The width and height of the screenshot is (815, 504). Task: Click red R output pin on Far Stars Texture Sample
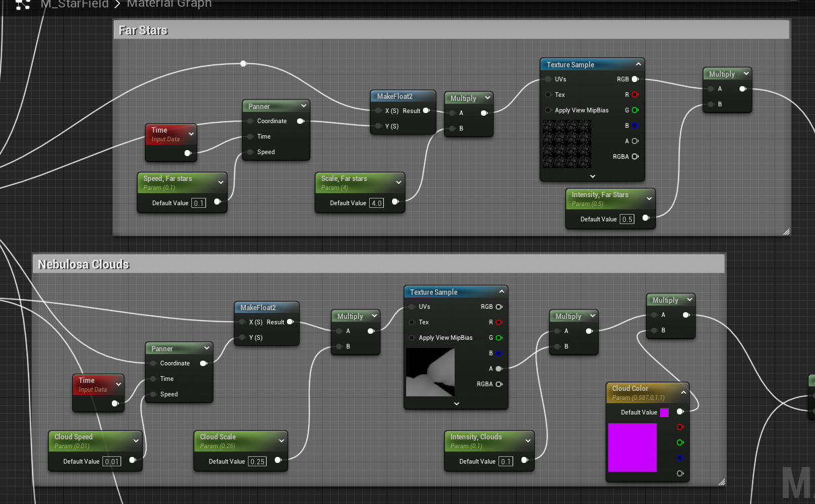[x=634, y=95]
